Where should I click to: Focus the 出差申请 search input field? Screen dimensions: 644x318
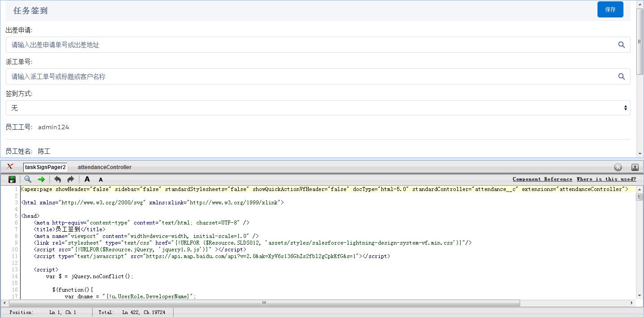click(x=318, y=45)
